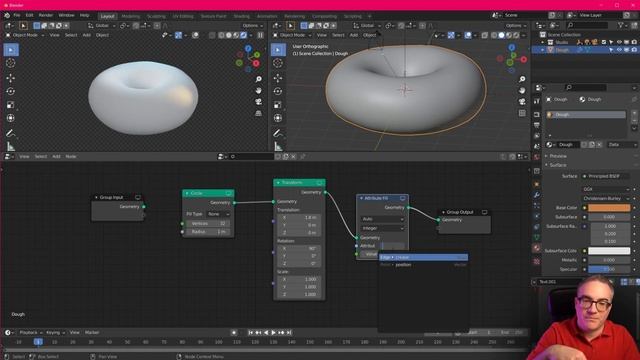
Task: Select the Rotate tool in right viewport
Action: [278, 91]
